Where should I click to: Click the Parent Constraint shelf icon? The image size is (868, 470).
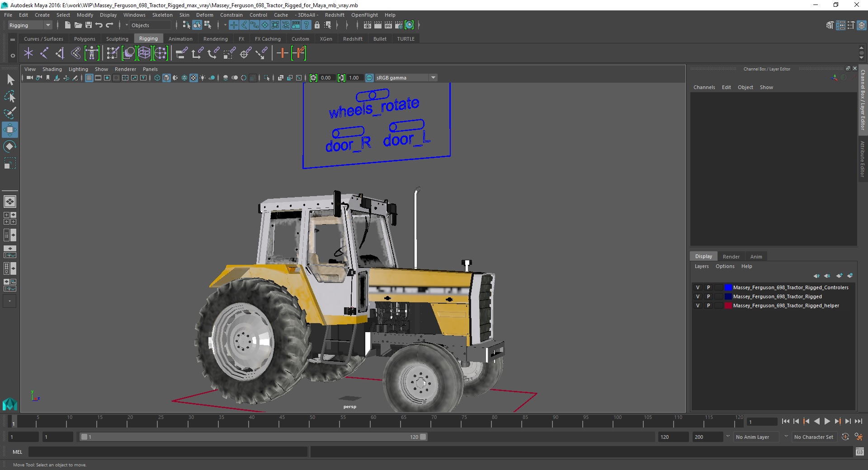pyautogui.click(x=181, y=53)
